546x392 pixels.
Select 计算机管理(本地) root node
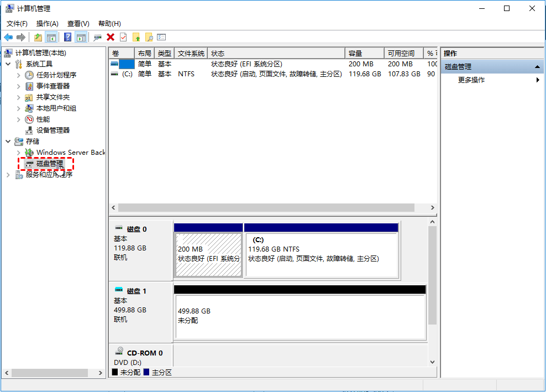pos(41,53)
